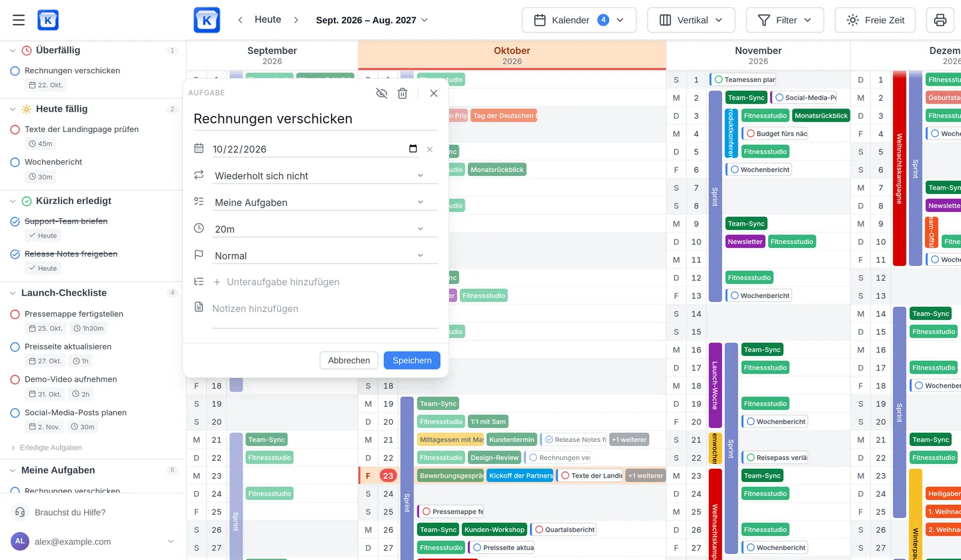Click the Heute button
The width and height of the screenshot is (961, 560).
click(268, 20)
